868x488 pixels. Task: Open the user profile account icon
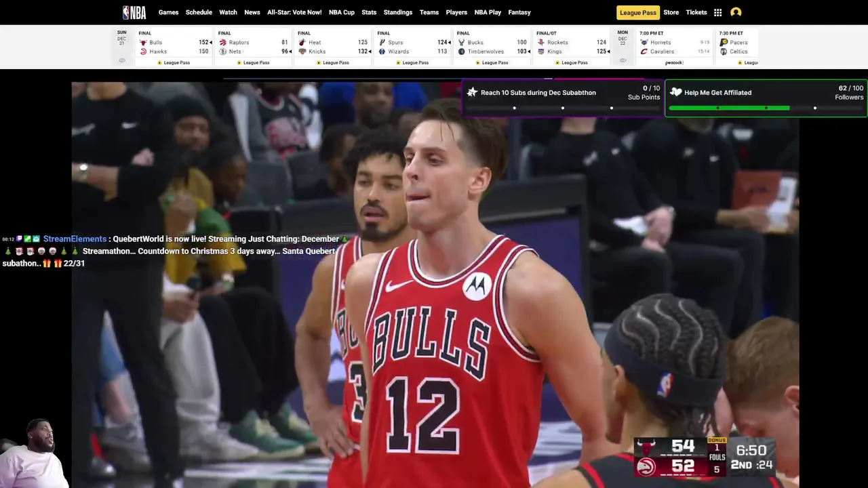coord(736,12)
